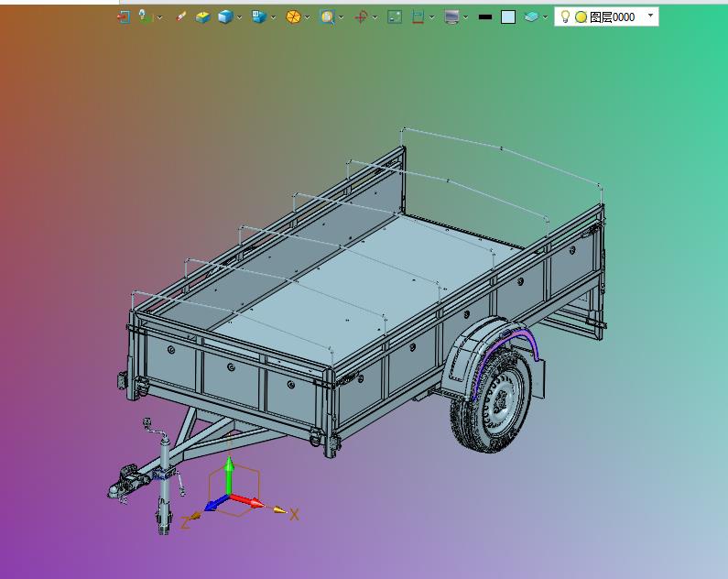Expand the arrow next to blue cube
The height and width of the screenshot is (579, 728).
(x=239, y=17)
